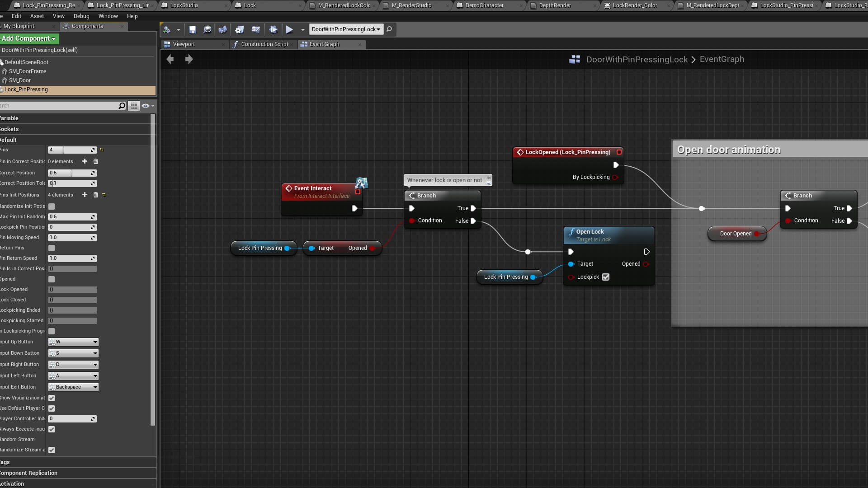
Task: Select SM_DoorFrame in the components tree
Action: pos(27,71)
